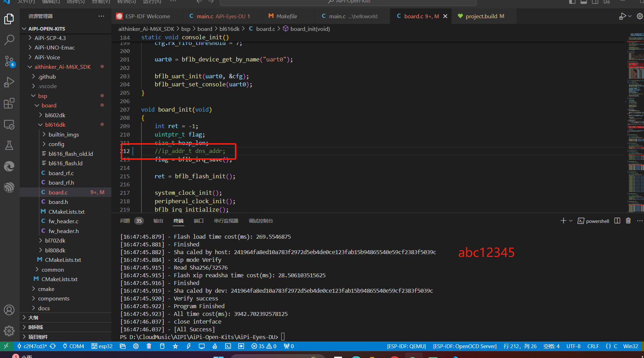Split the terminal panel
The height and width of the screenshot is (358, 644).
tap(617, 221)
